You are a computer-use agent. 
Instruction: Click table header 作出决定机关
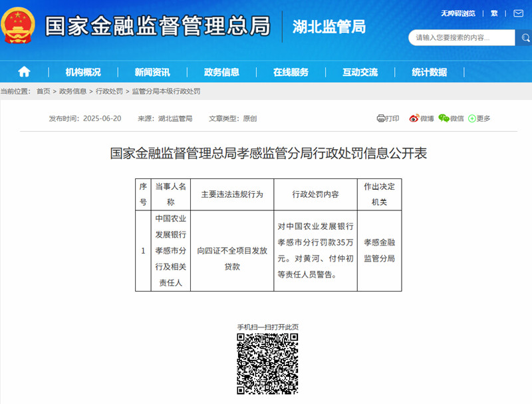[x=379, y=194]
